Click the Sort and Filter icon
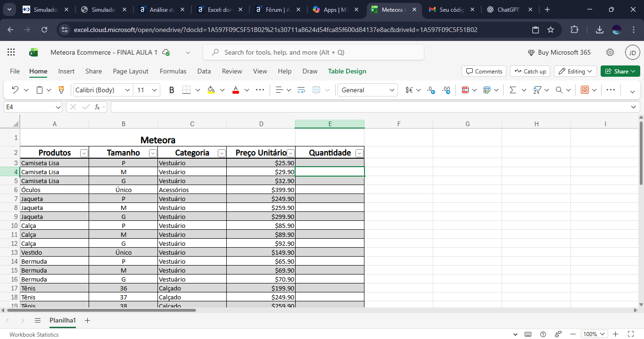 [x=537, y=90]
